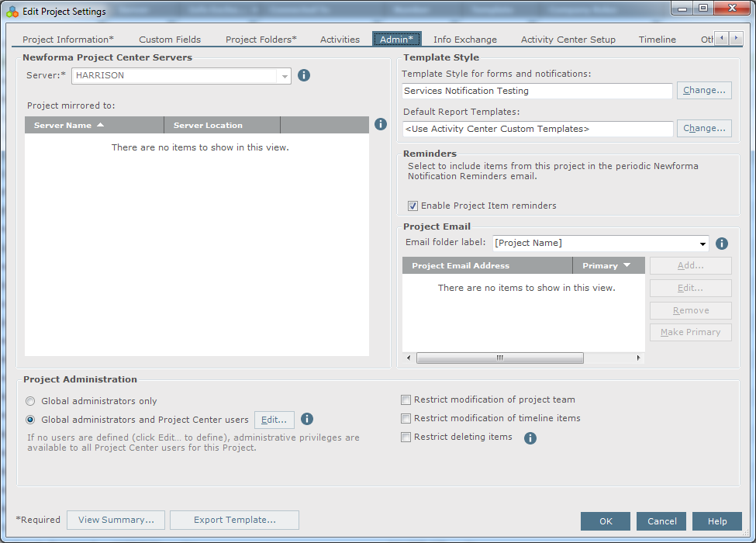Click the info icon next to Restrict deleting items
The height and width of the screenshot is (543, 756).
[x=530, y=438]
